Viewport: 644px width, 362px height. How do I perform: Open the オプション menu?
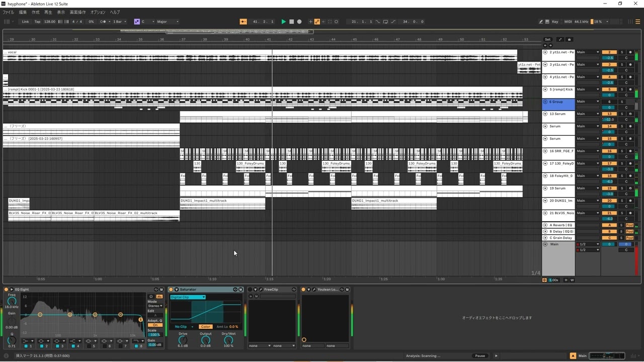[x=98, y=12]
